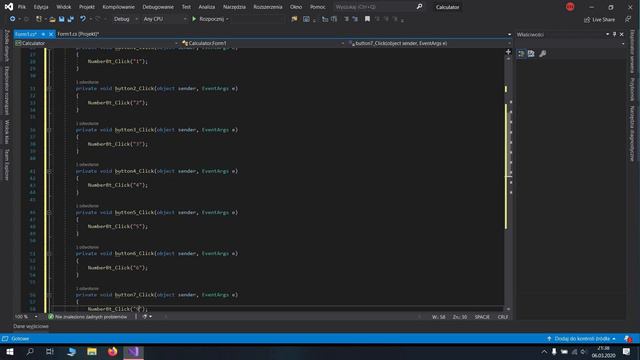Open the Test menu
The image size is (640, 360).
tap(186, 7)
